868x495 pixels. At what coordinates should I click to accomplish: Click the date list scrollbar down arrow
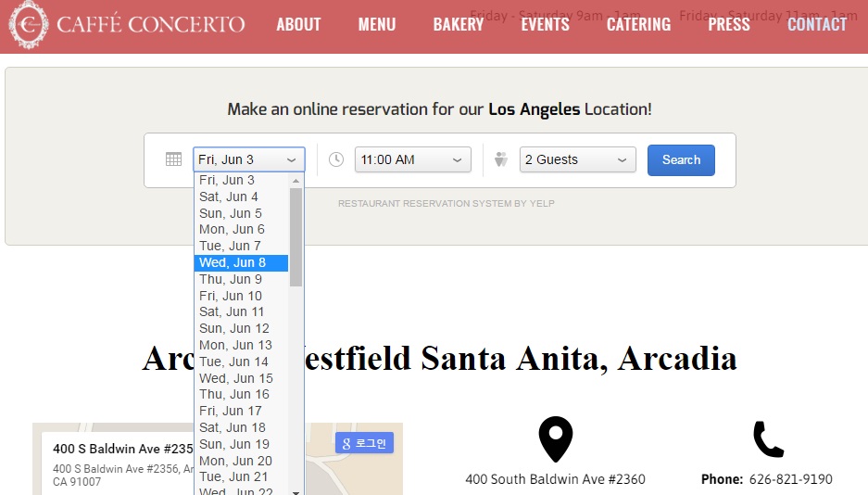(x=296, y=490)
